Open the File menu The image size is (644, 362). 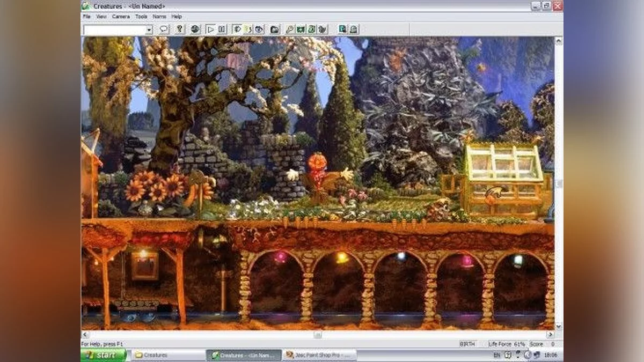[86, 17]
